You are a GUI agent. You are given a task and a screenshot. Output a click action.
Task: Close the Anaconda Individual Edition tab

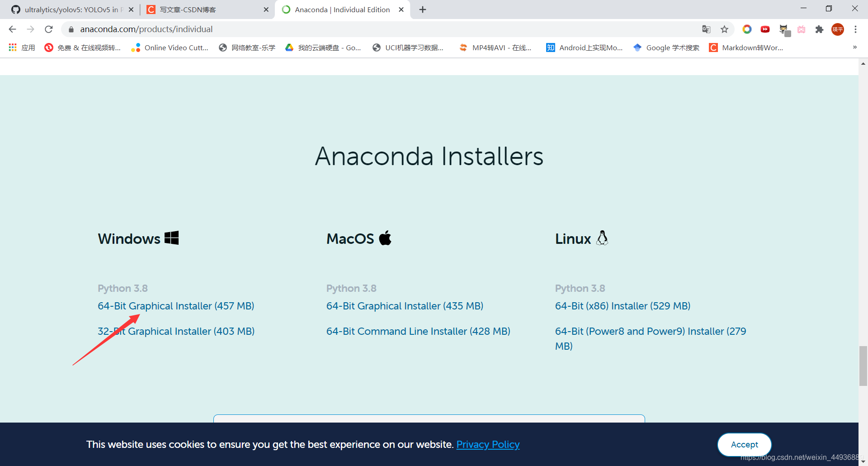pyautogui.click(x=401, y=10)
